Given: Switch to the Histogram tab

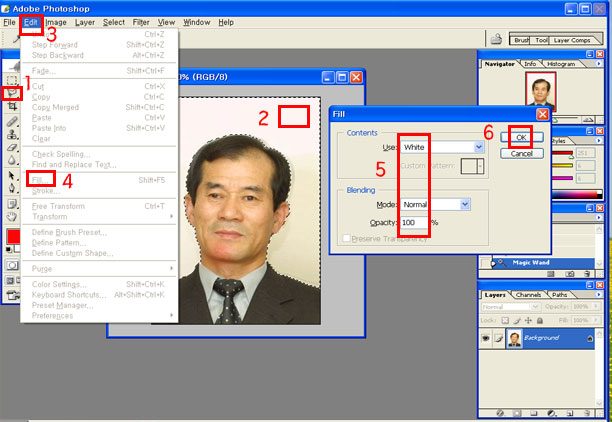Looking at the screenshot, I should [x=560, y=64].
